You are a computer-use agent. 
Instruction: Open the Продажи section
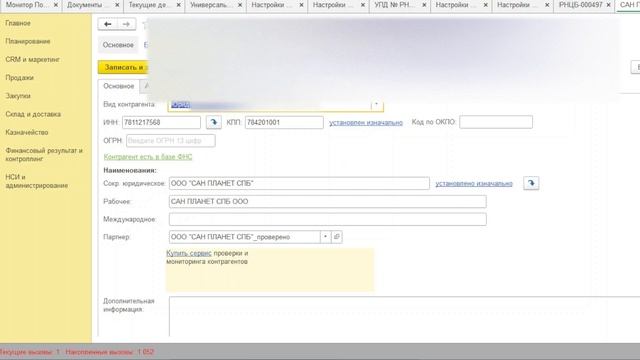[20, 78]
